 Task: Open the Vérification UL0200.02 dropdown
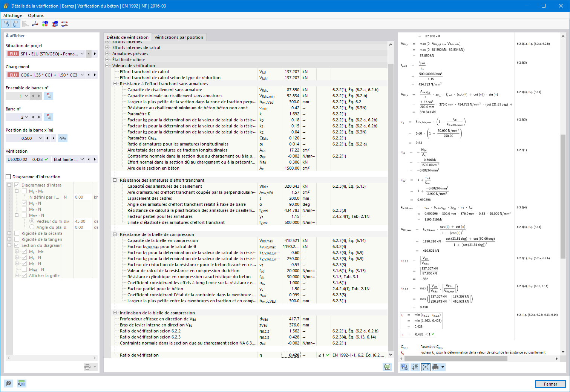pyautogui.click(x=82, y=159)
